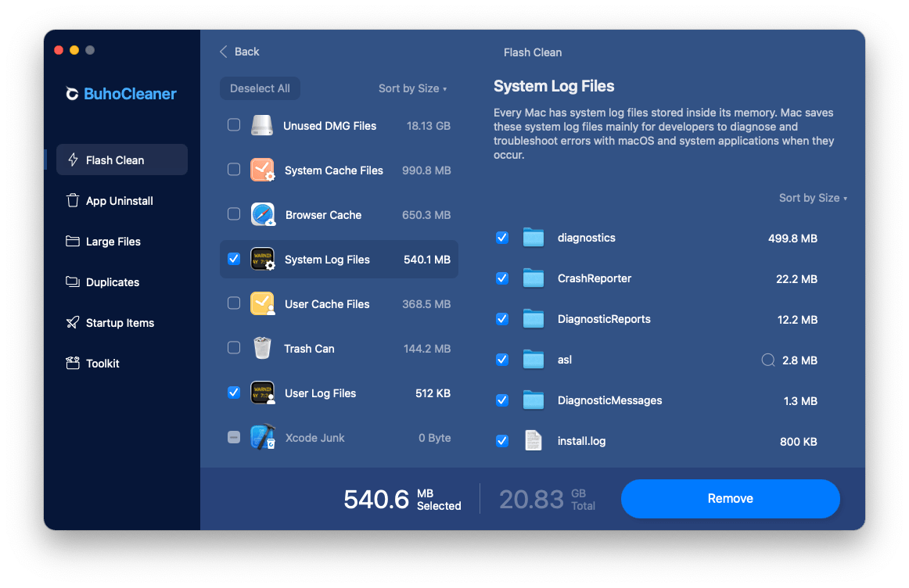
Task: Click the System Log Files console icon
Action: tap(263, 259)
